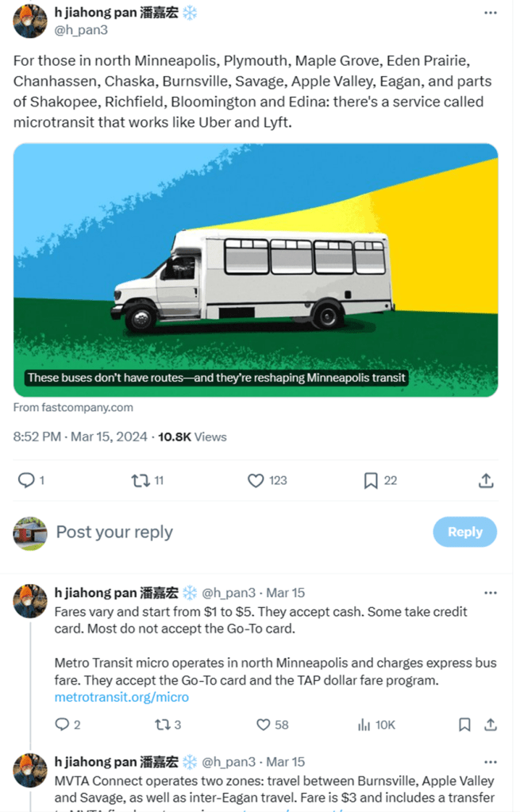The width and height of the screenshot is (520, 812).
Task: Share the main microtransit tweet
Action: click(486, 480)
